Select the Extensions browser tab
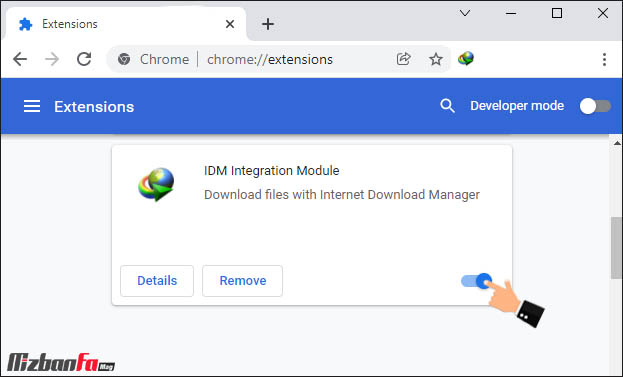 (x=125, y=24)
